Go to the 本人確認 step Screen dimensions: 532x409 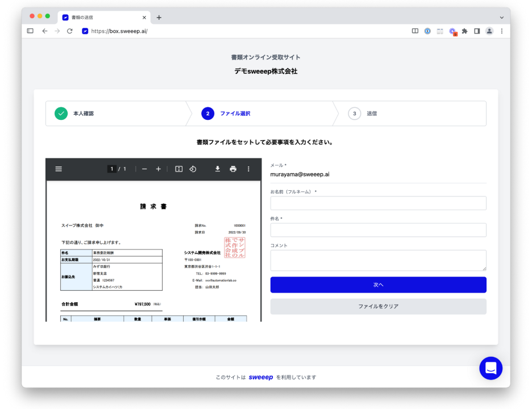pyautogui.click(x=83, y=114)
